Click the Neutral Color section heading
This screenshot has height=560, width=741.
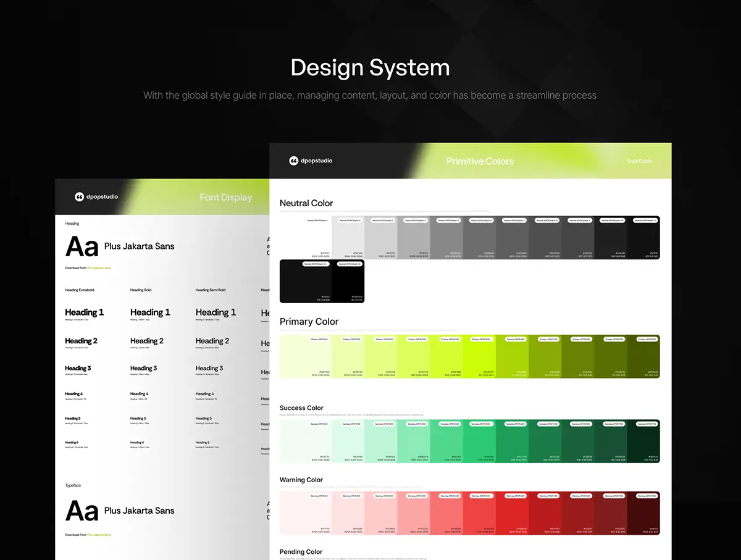[x=306, y=203]
